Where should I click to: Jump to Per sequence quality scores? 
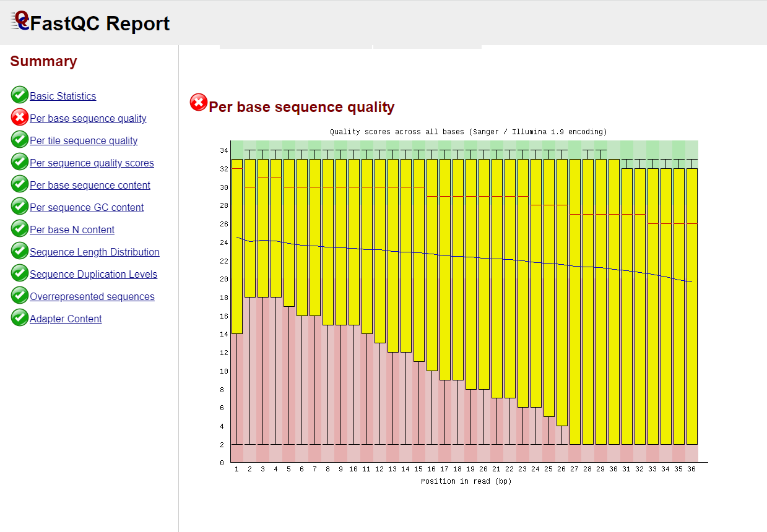tap(92, 163)
